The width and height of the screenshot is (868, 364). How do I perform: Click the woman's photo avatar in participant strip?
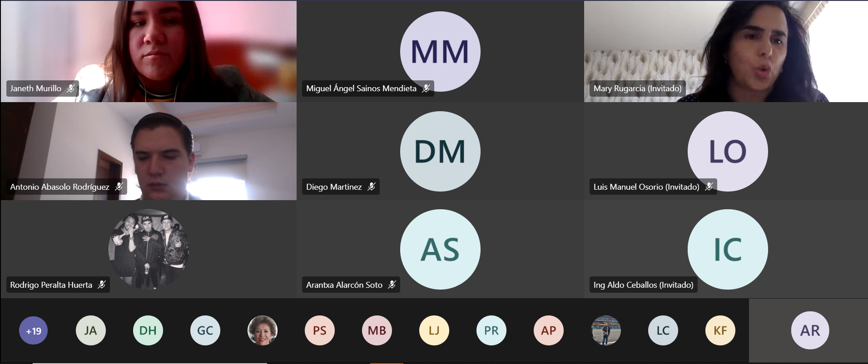[262, 330]
